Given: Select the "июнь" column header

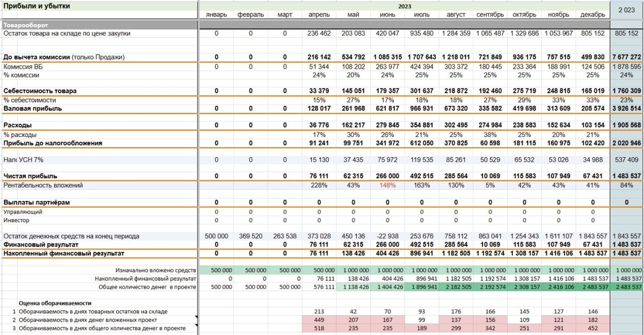Looking at the screenshot, I should [x=387, y=14].
